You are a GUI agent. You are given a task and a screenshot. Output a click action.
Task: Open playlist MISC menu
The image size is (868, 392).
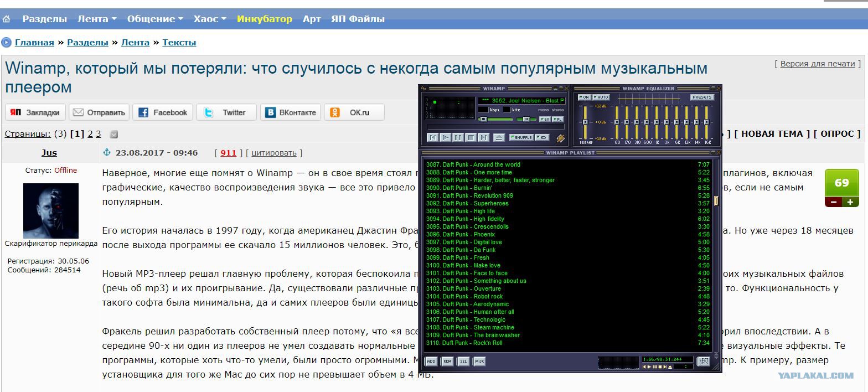[x=479, y=362]
